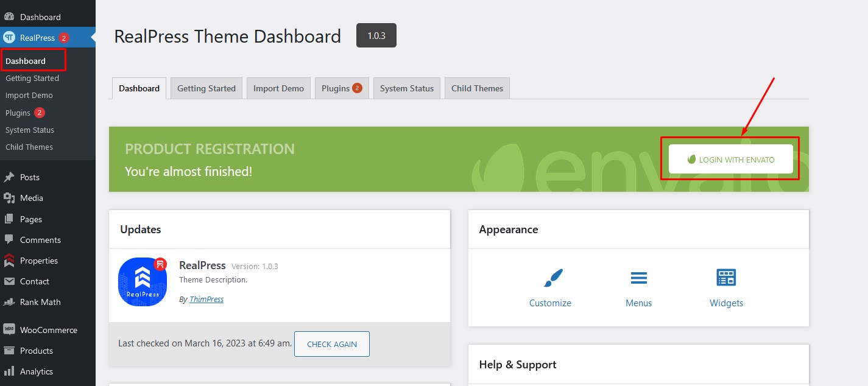Click the RealPress logo icon in sidebar
This screenshot has width=868, height=386.
(x=9, y=38)
